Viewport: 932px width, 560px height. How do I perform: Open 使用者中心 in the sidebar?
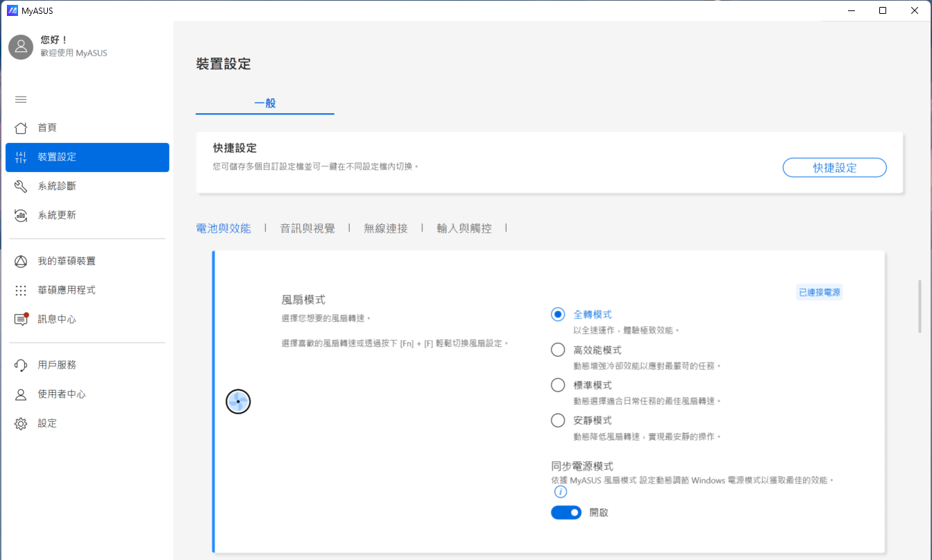coord(87,394)
